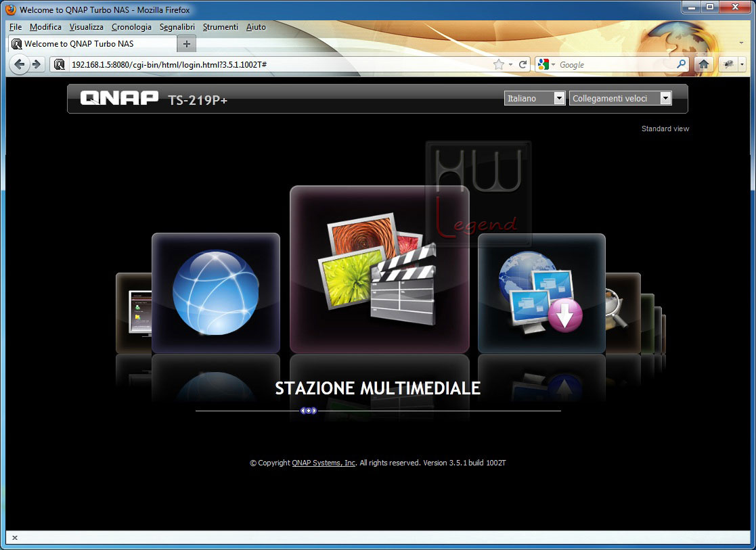Image resolution: width=756 pixels, height=550 pixels.
Task: Click the Google search engine icon
Action: (x=543, y=64)
